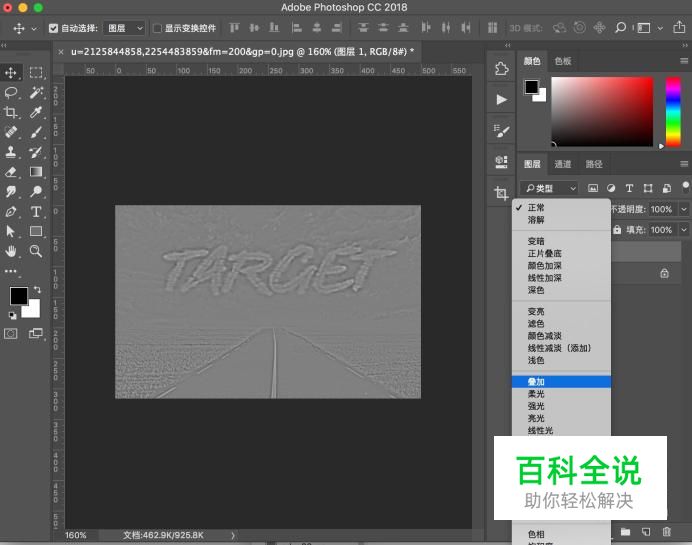Open the workspace switcher dropdown arrow
This screenshot has width=692, height=545.
[x=660, y=28]
